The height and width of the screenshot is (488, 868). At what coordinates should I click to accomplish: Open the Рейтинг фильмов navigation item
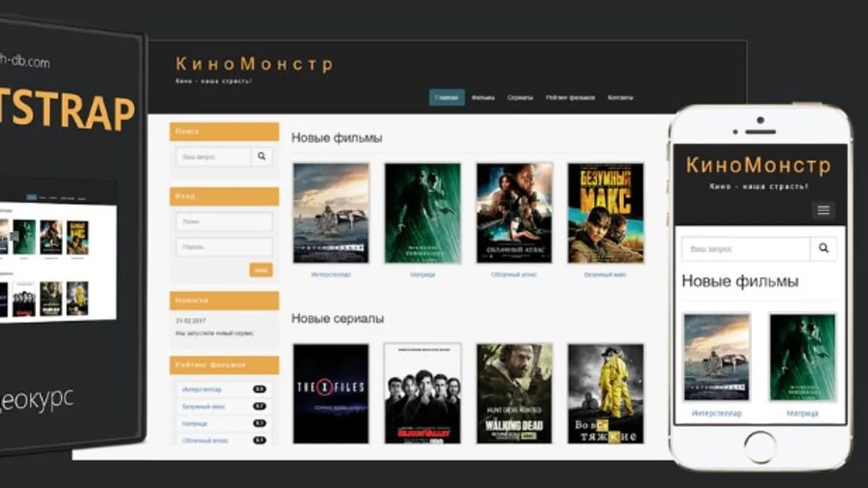coord(570,98)
